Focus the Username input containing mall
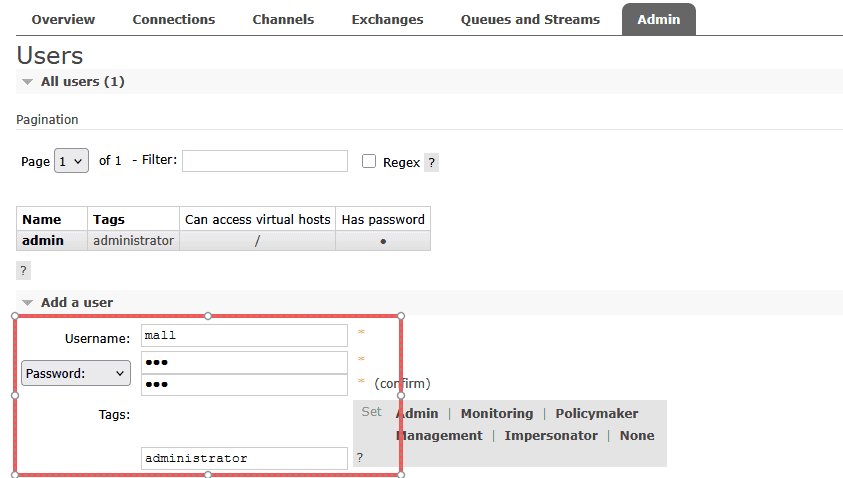The width and height of the screenshot is (843, 478). (x=244, y=336)
